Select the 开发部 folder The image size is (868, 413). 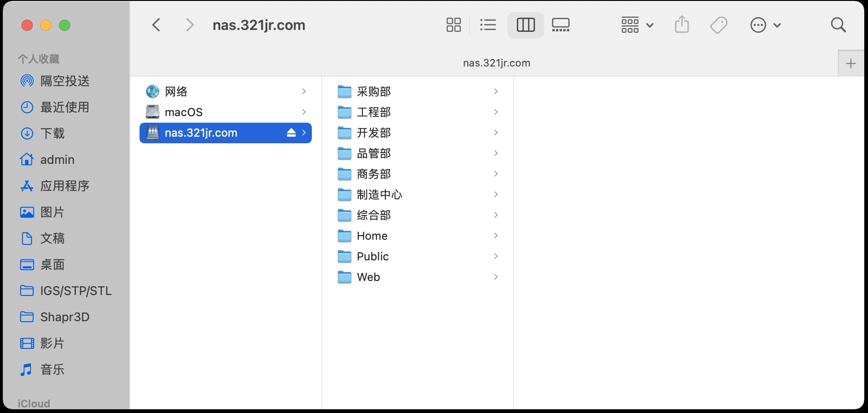(x=418, y=133)
